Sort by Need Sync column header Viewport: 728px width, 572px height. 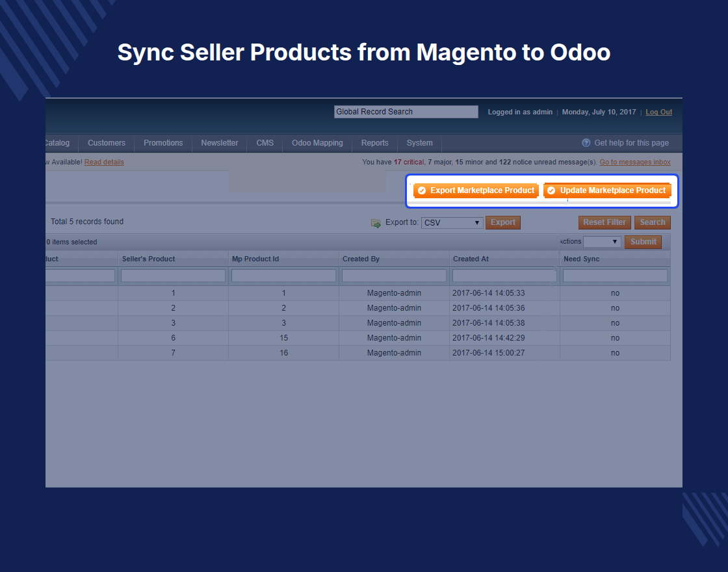click(581, 259)
